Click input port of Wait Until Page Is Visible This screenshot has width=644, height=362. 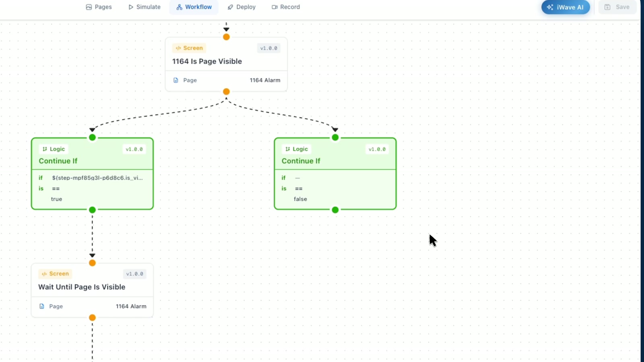[92, 263]
